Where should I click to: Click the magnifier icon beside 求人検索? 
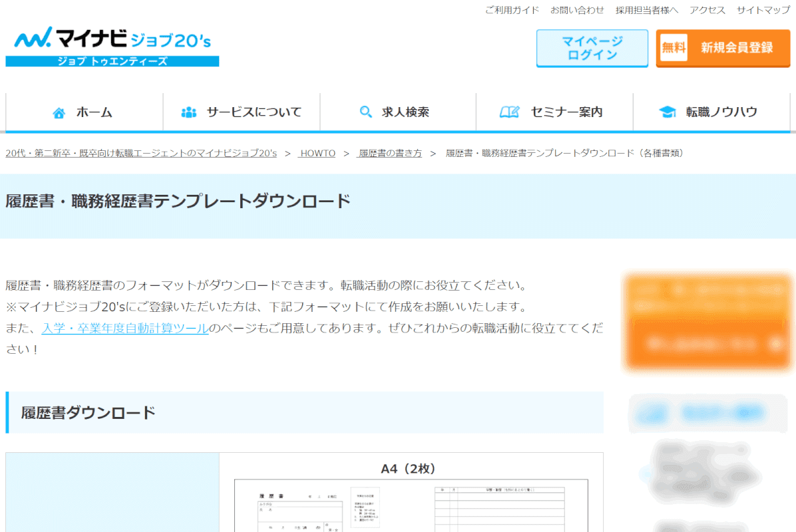click(x=365, y=112)
